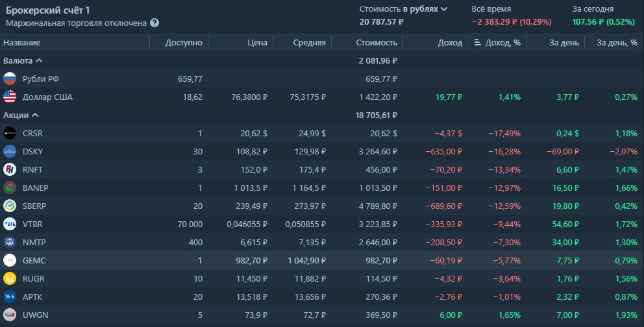This screenshot has width=644, height=327.
Task: Click the RUGR yellow logo icon
Action: point(10,278)
